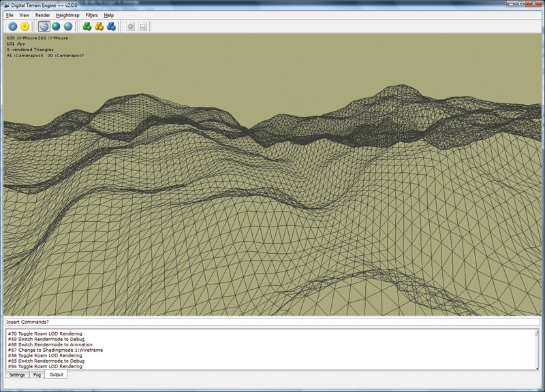The width and height of the screenshot is (545, 392).
Task: Click the blue ring toolbar icon
Action: coord(13,27)
